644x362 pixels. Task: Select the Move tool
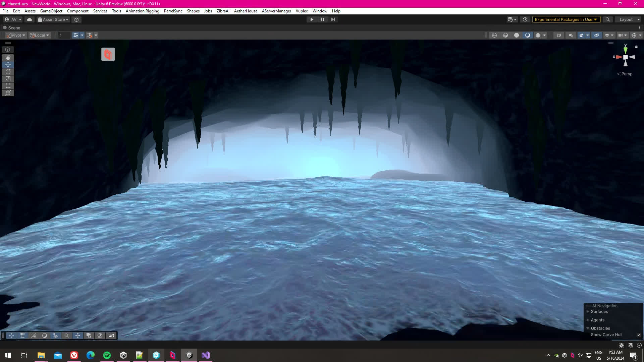[x=8, y=64]
